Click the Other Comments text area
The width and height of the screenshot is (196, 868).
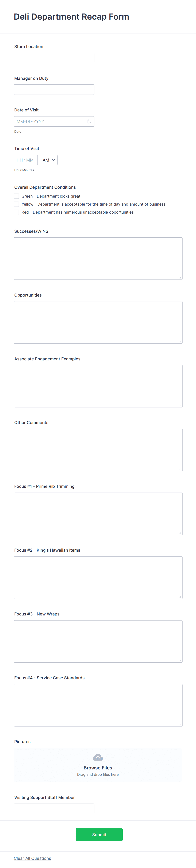(98, 450)
